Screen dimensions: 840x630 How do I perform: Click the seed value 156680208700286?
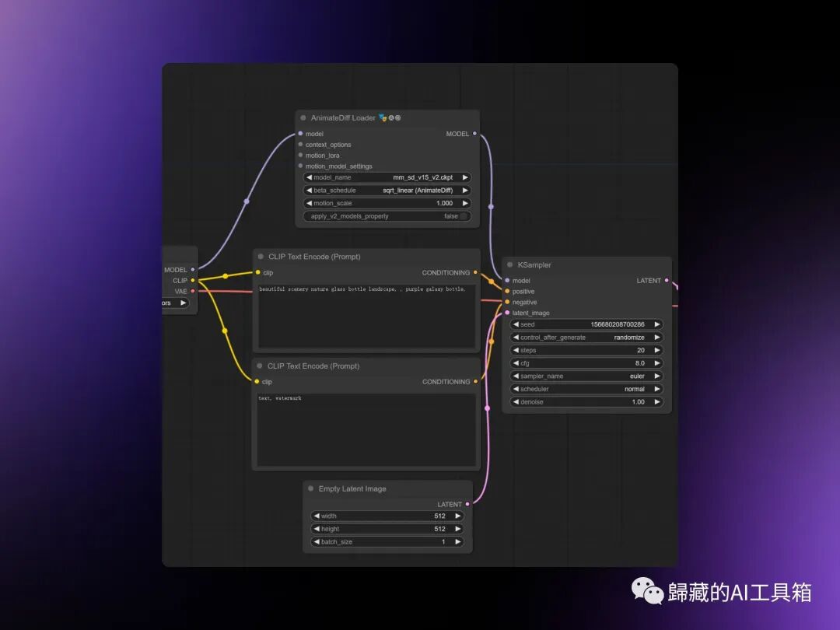617,324
